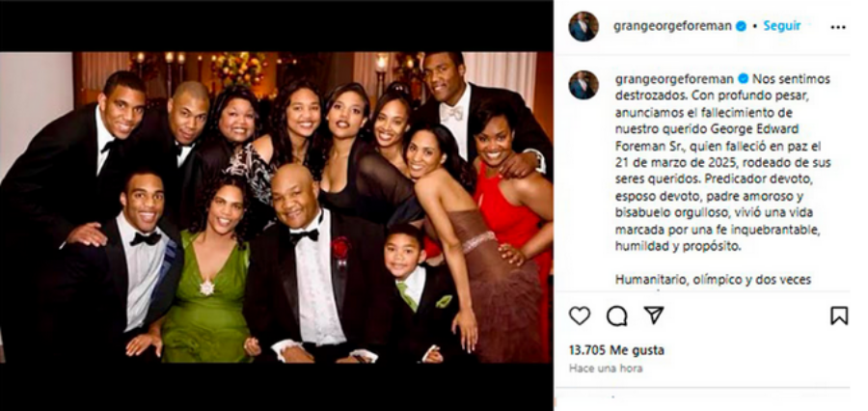Click the verified badge in the caption
Image resolution: width=868 pixels, height=411 pixels.
(x=744, y=78)
